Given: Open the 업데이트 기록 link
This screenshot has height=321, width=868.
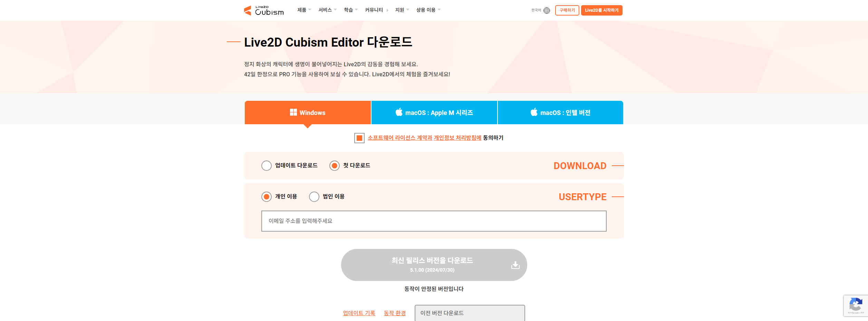Looking at the screenshot, I should 359,313.
